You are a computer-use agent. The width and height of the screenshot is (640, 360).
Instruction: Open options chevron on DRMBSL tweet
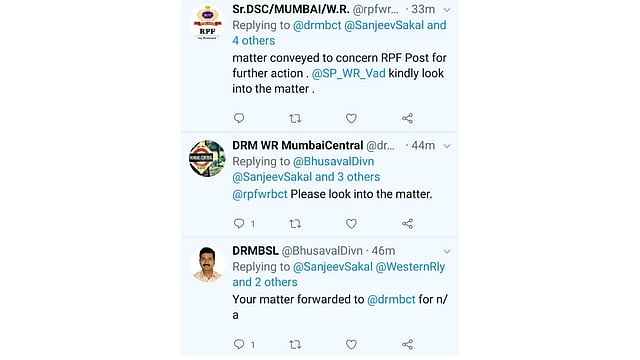coord(447,251)
